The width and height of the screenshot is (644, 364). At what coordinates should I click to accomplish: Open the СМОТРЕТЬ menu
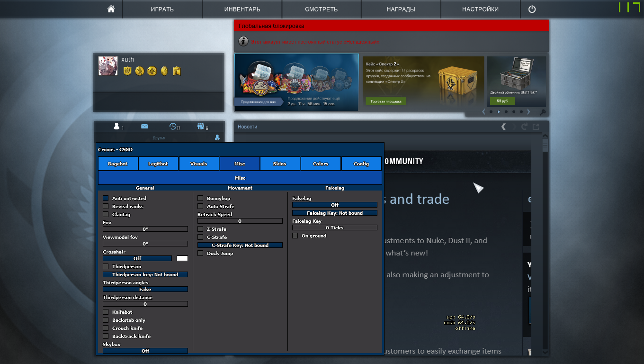(x=322, y=9)
